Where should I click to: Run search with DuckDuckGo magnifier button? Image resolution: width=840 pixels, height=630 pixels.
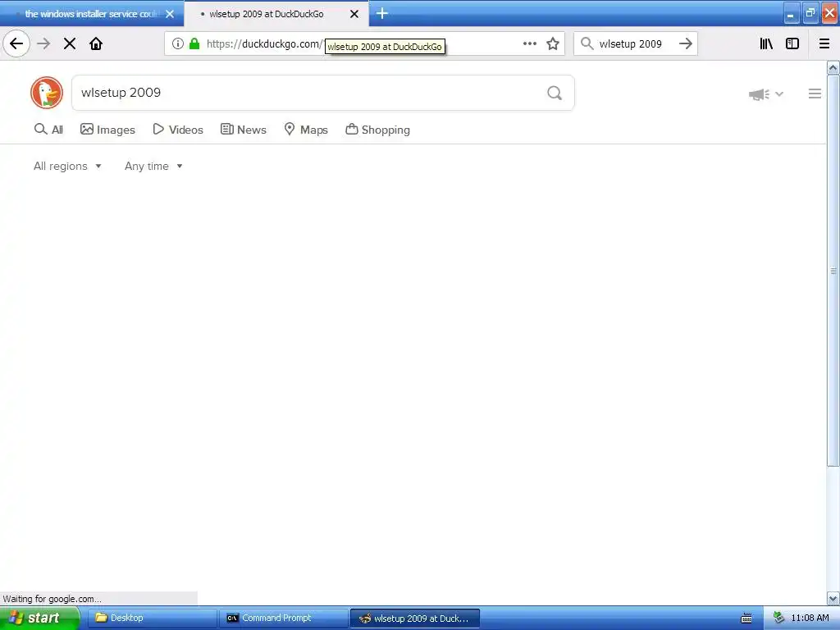(555, 94)
